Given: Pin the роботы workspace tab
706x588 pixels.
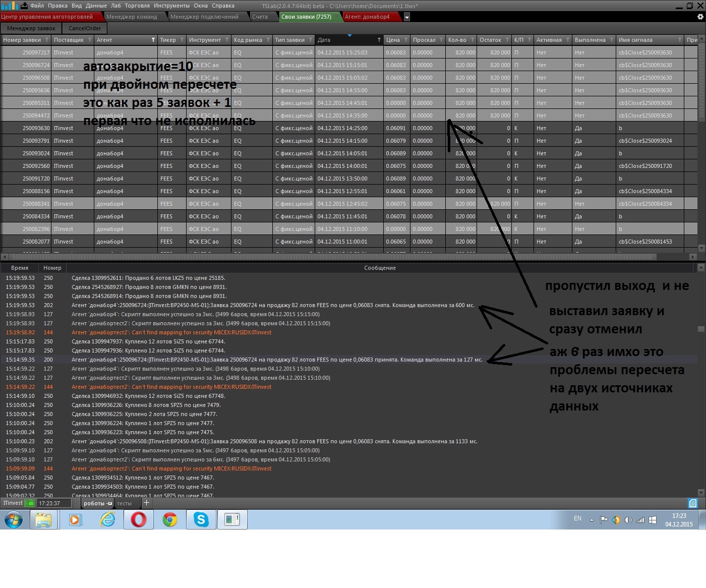Looking at the screenshot, I should tap(109, 503).
